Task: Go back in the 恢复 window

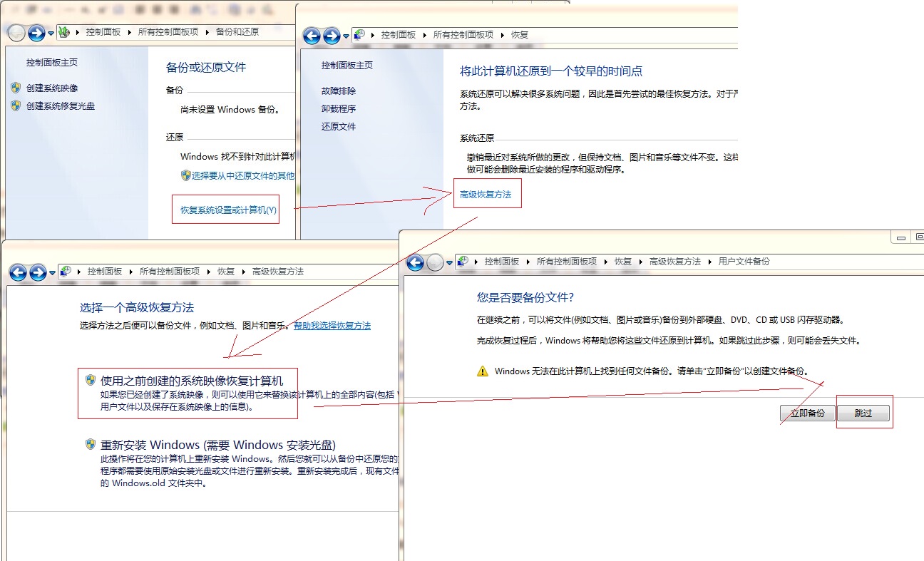Action: [x=312, y=36]
